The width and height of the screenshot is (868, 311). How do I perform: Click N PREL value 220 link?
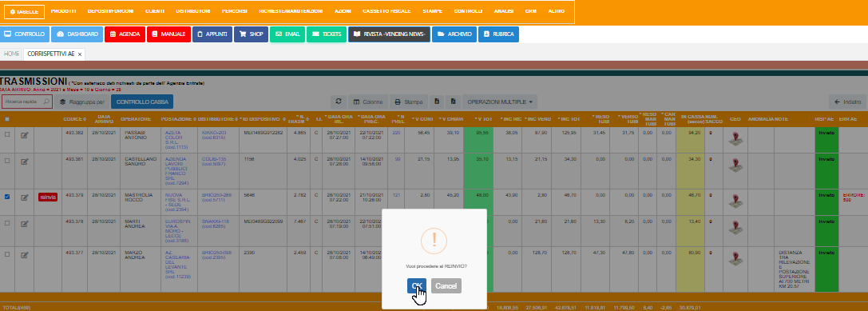point(396,133)
